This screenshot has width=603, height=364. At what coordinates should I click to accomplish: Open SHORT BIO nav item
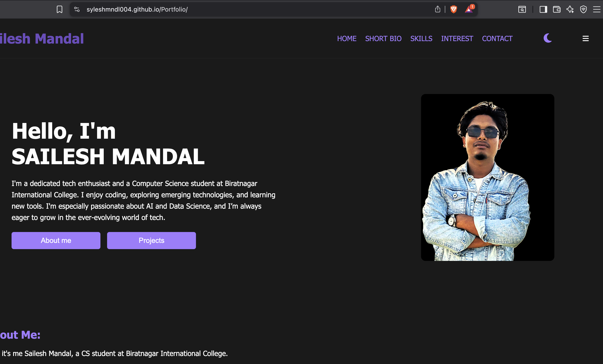(x=383, y=39)
